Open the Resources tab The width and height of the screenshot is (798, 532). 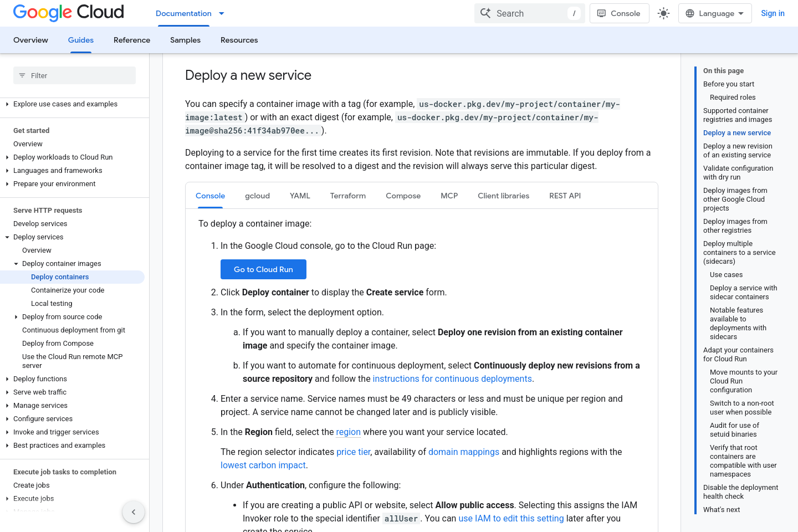pyautogui.click(x=239, y=40)
